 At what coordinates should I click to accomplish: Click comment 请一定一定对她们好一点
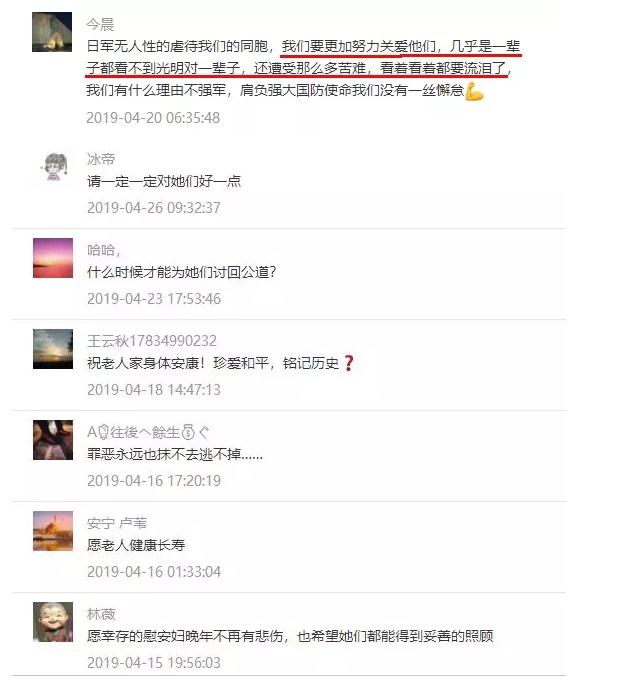pyautogui.click(x=164, y=181)
